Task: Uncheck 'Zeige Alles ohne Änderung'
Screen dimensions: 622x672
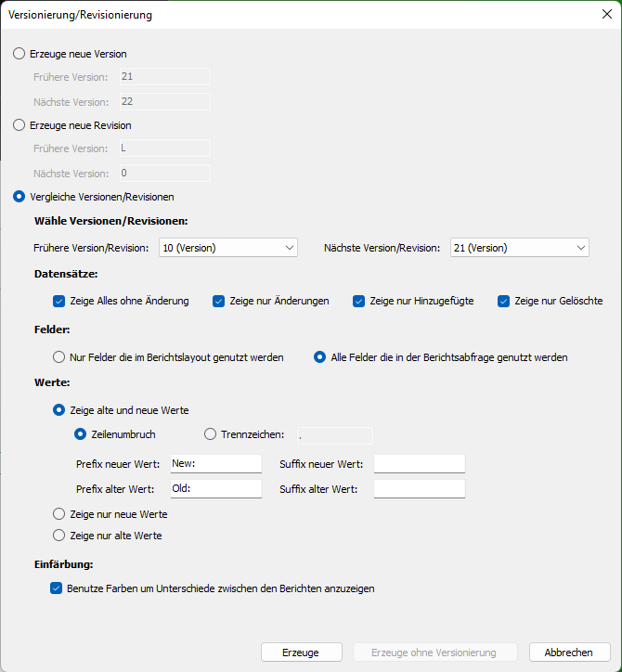Action: click(59, 301)
